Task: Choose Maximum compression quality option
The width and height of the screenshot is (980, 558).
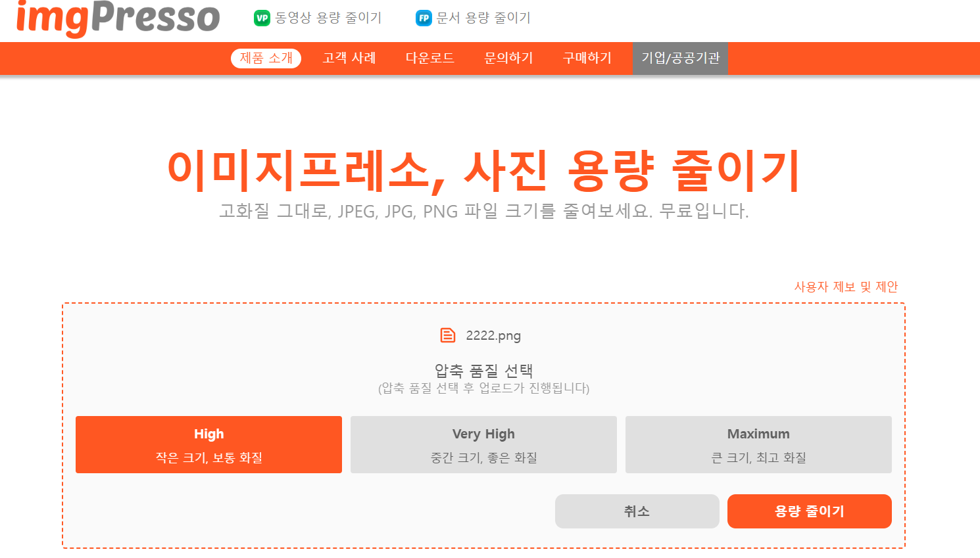Action: [758, 444]
